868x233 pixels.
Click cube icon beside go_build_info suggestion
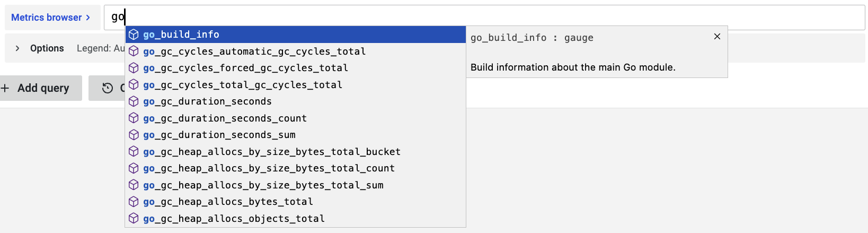coord(134,34)
